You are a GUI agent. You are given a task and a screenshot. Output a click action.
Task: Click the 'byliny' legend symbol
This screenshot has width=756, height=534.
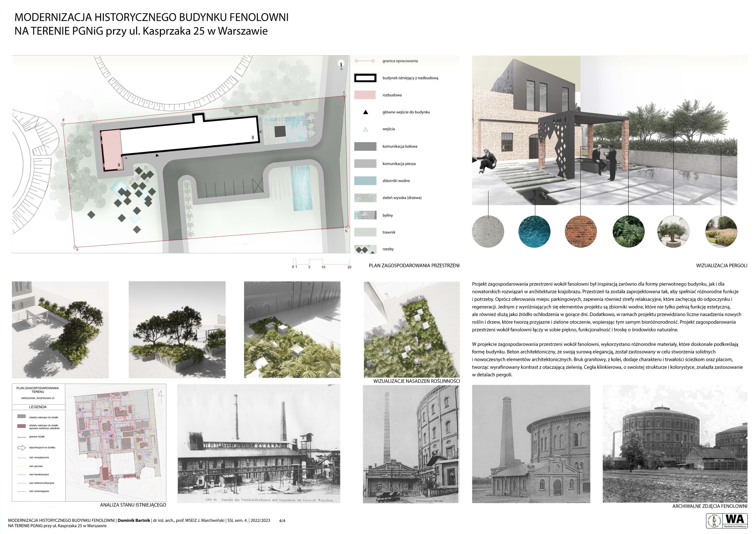point(365,215)
